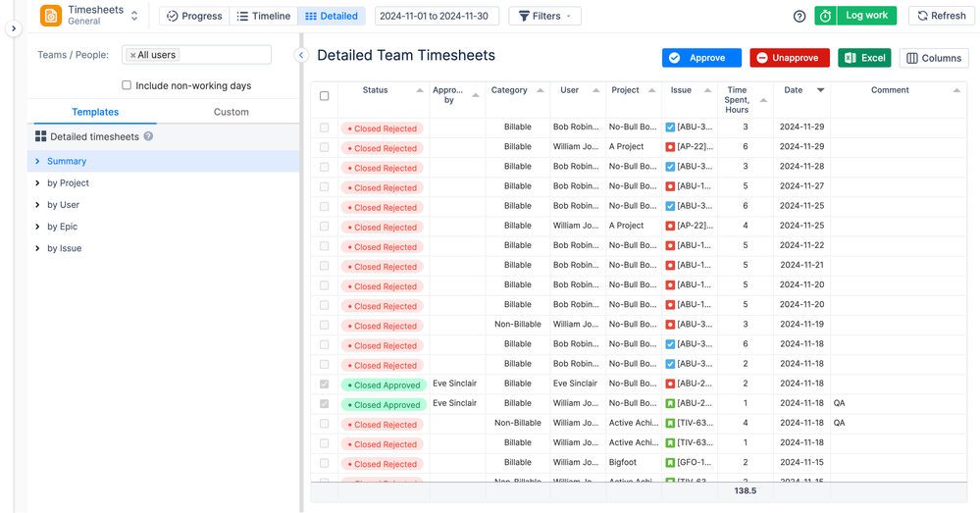Sort by the User column arrow
This screenshot has height=513, width=980.
click(x=595, y=91)
